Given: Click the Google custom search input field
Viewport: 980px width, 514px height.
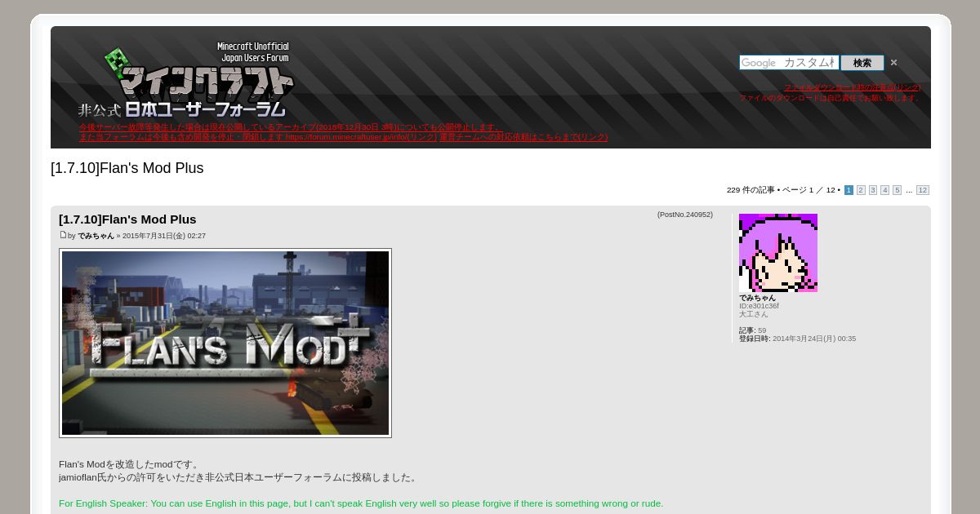Looking at the screenshot, I should click(789, 63).
